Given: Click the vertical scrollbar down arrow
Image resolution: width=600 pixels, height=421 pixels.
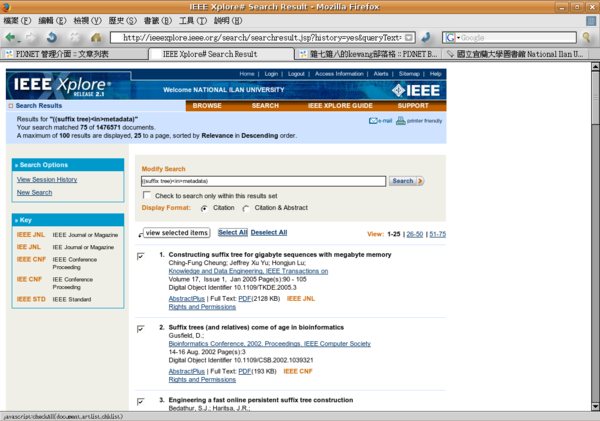Looking at the screenshot, I should click(595, 406).
